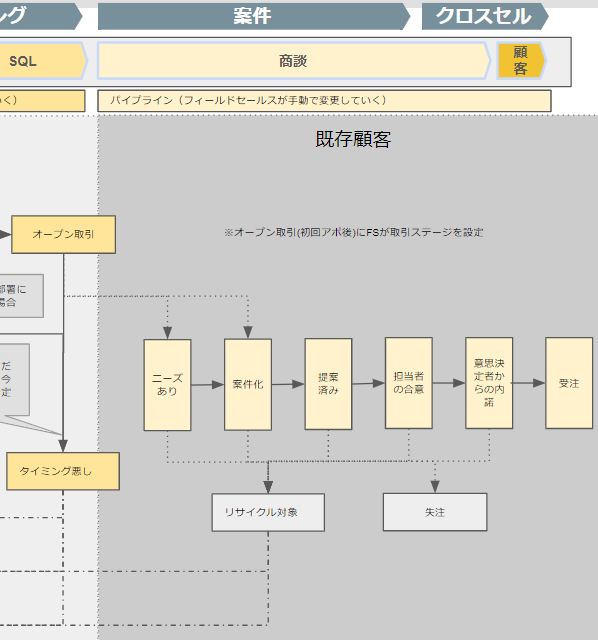Click the 失注 box

click(x=435, y=512)
